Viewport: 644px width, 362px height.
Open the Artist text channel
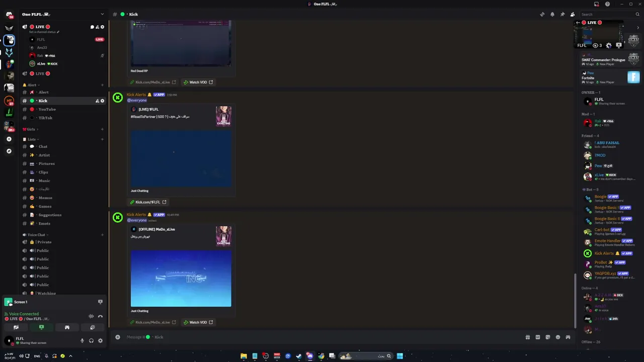pos(63,155)
